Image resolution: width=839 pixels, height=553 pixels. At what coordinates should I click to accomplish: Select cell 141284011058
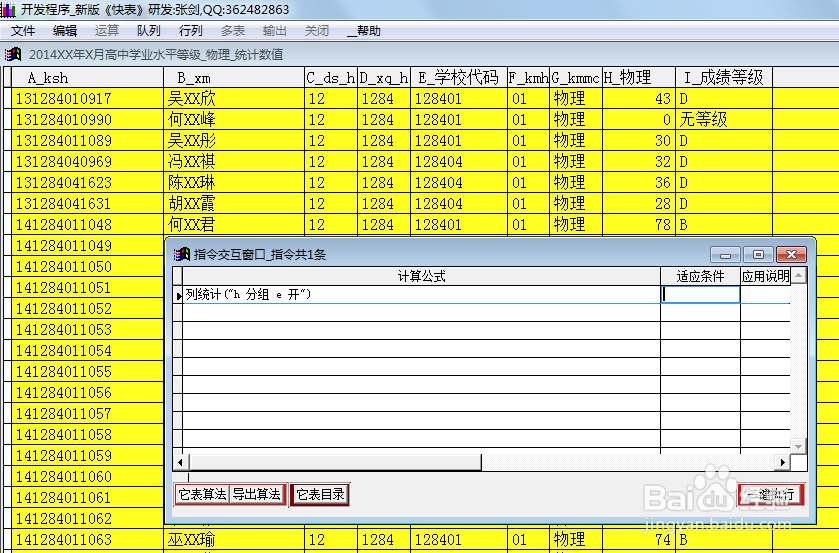click(87, 435)
